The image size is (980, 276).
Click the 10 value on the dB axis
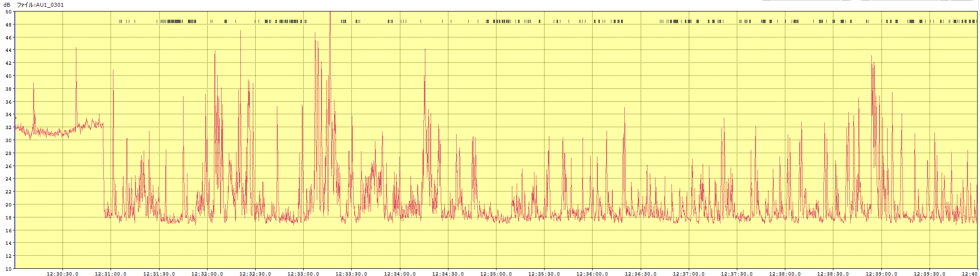tap(9, 268)
